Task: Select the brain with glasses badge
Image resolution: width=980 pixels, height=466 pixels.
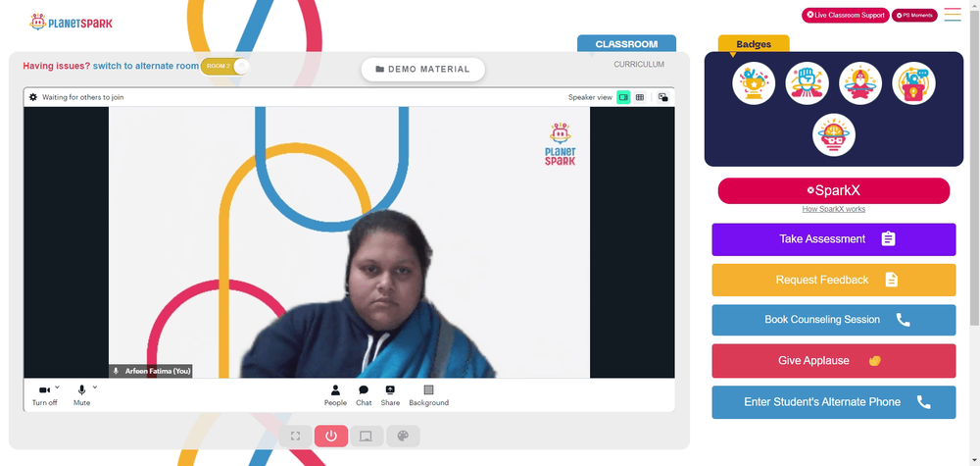Action: click(834, 135)
